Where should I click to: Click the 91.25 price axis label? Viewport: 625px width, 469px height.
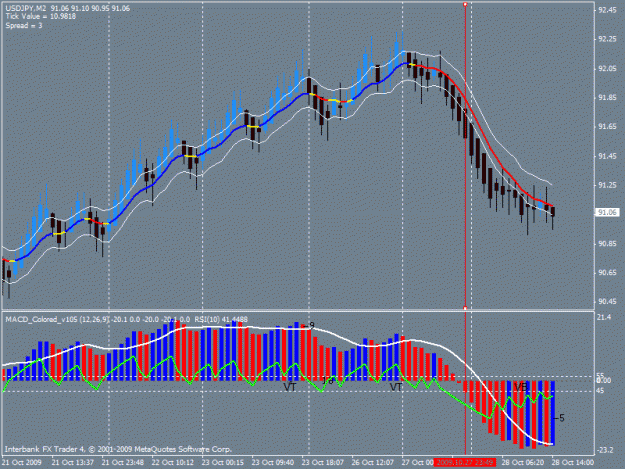[607, 185]
